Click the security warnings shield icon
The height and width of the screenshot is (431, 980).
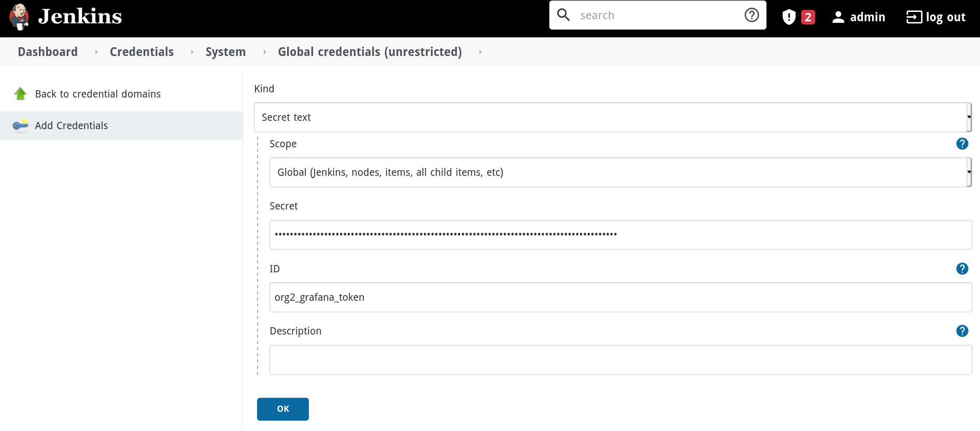click(x=788, y=17)
